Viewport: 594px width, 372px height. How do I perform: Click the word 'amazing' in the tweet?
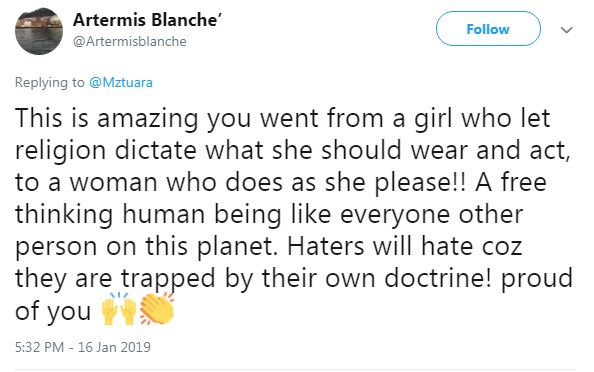(147, 119)
